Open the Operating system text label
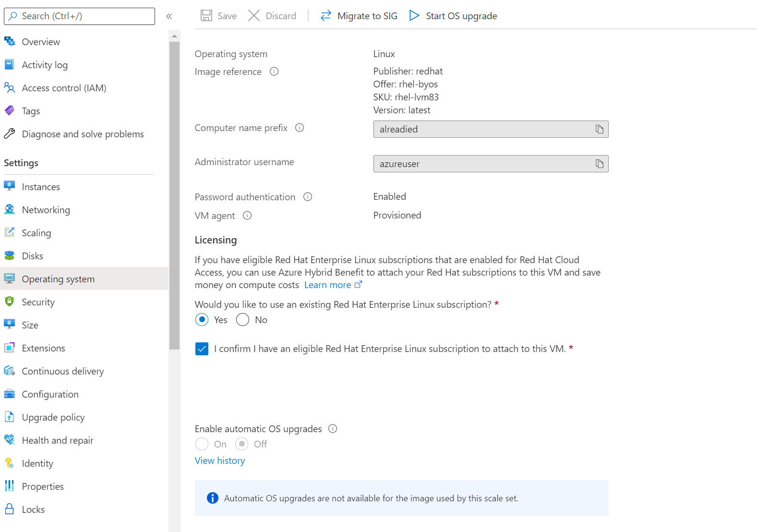 point(58,279)
